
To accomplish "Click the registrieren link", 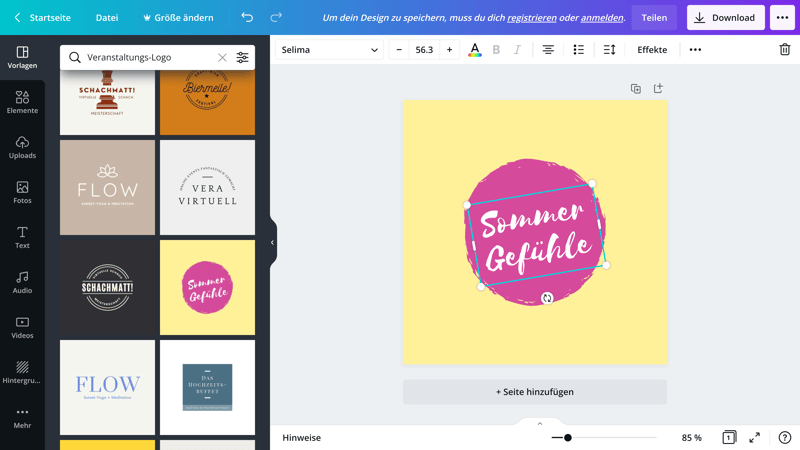I will pyautogui.click(x=532, y=18).
